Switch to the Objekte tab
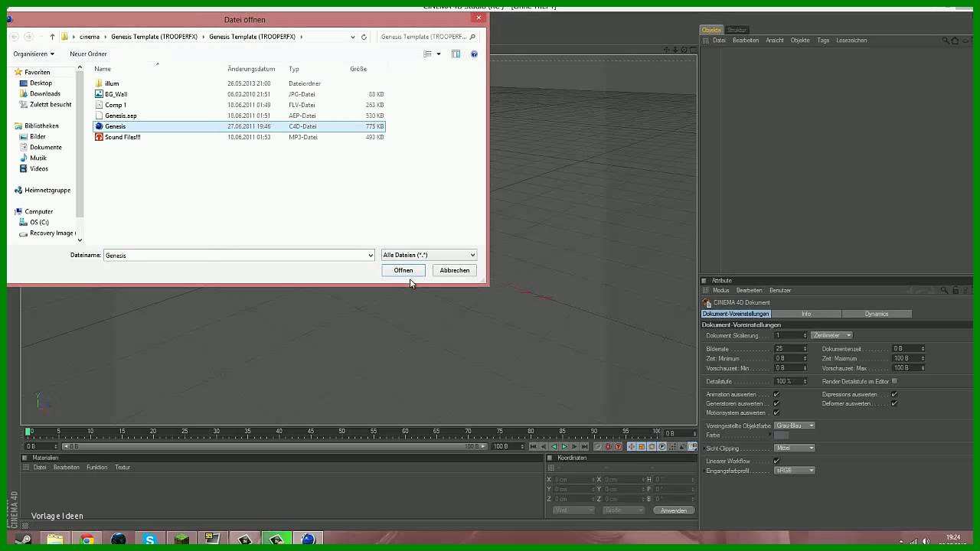Image resolution: width=980 pixels, height=551 pixels. point(711,30)
